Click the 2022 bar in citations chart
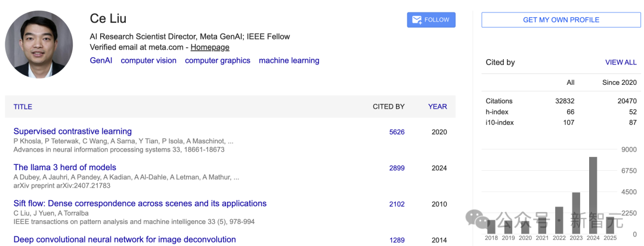This screenshot has width=644, height=246. [559, 220]
